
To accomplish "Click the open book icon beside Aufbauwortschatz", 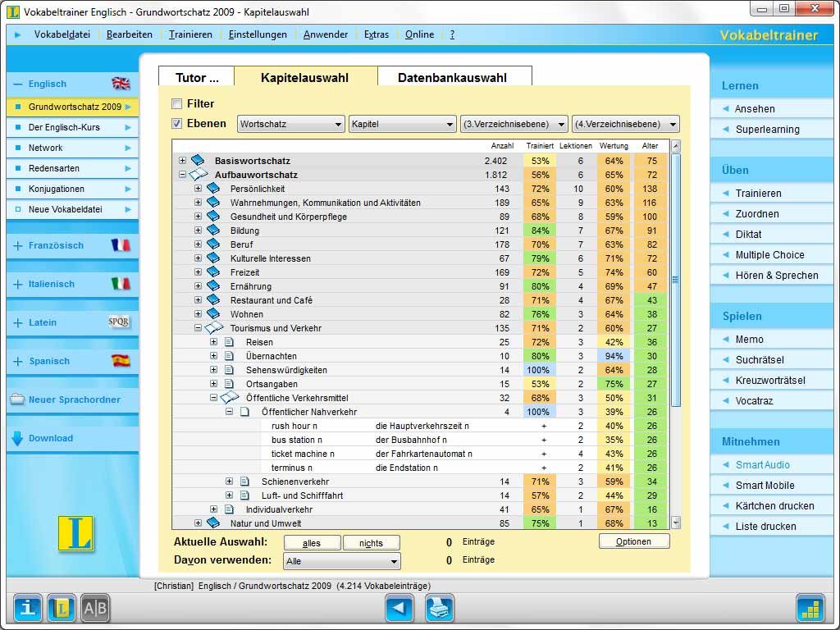I will coord(198,174).
